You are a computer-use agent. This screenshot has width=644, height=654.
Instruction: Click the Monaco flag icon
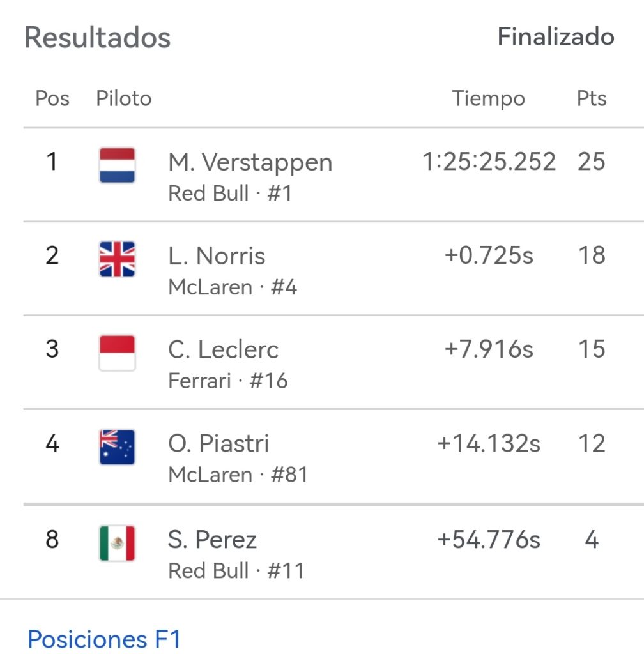117,353
